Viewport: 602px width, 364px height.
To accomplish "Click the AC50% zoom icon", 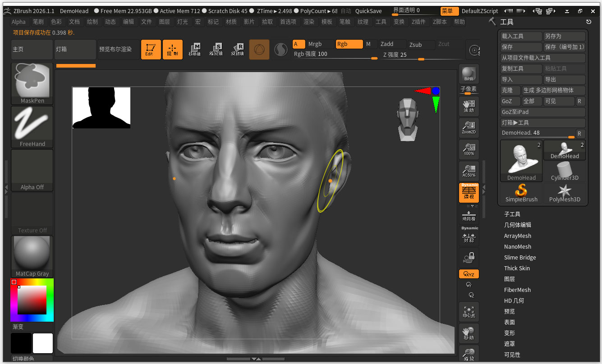I will (x=469, y=170).
